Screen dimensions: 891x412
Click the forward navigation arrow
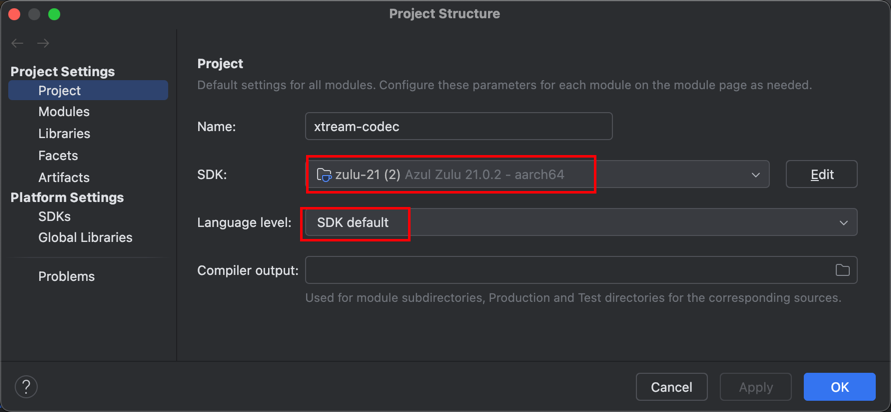click(x=43, y=44)
